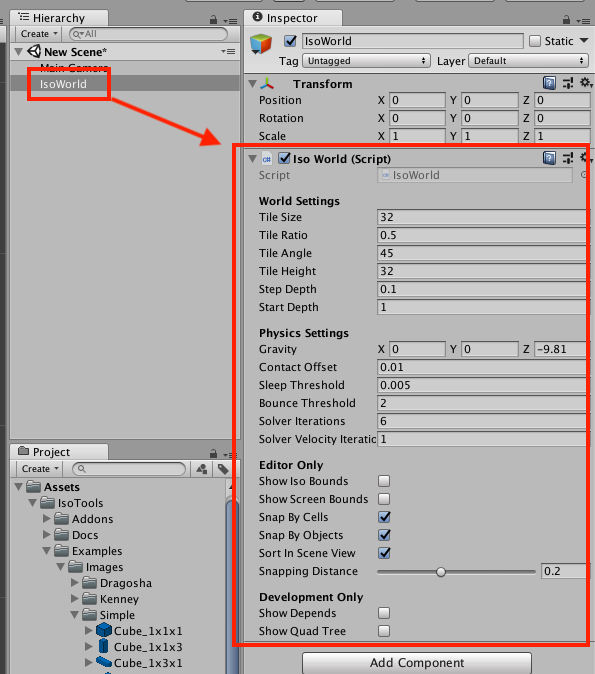Image resolution: width=595 pixels, height=674 pixels.
Task: Toggle IsoWorld GameObject active checkbox
Action: 291,41
